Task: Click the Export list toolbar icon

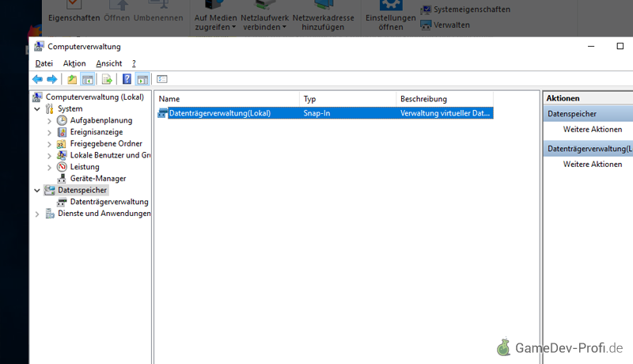Action: point(107,79)
